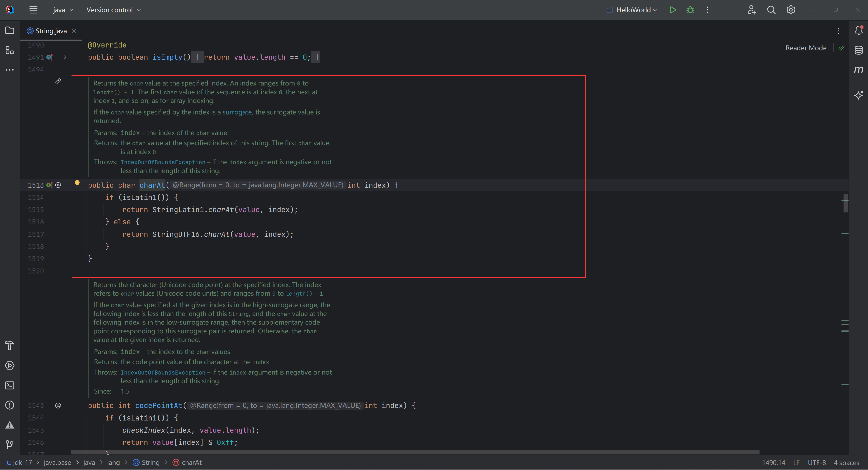
Task: Open Notifications bell panel
Action: (859, 30)
